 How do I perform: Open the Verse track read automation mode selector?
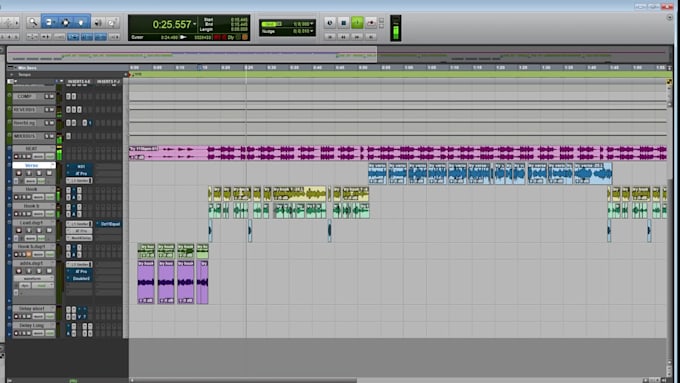pos(41,181)
